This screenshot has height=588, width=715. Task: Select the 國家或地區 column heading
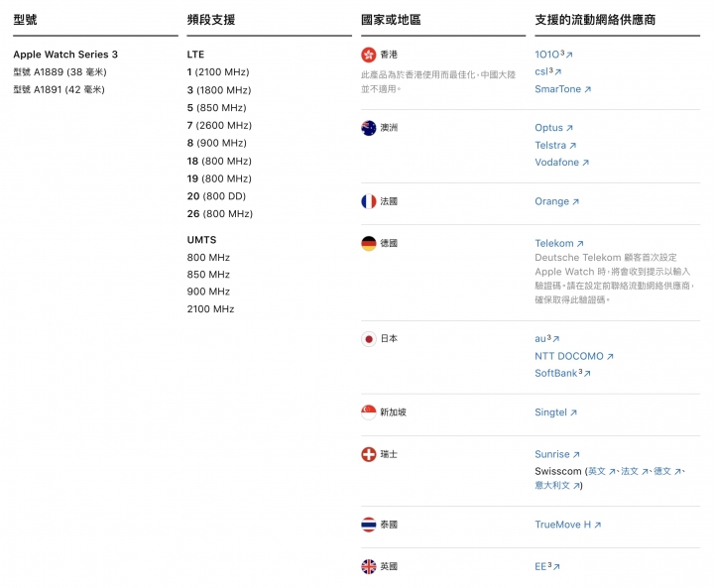point(391,20)
